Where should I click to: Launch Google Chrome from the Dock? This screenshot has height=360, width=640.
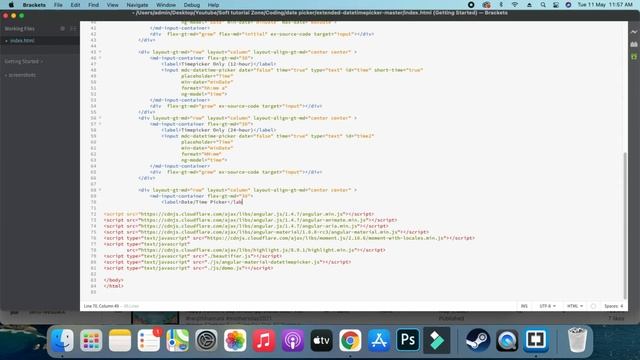coord(350,340)
